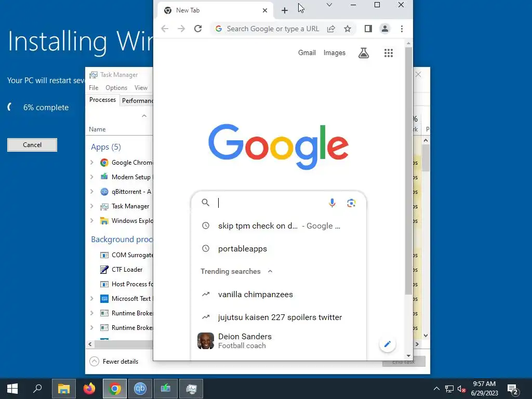Click the Chrome page vertical scrollbar
Viewport: 532px width, 399px height.
coord(408,170)
